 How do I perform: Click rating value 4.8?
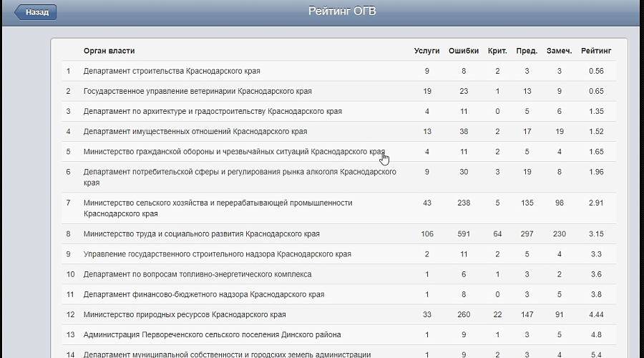point(596,334)
